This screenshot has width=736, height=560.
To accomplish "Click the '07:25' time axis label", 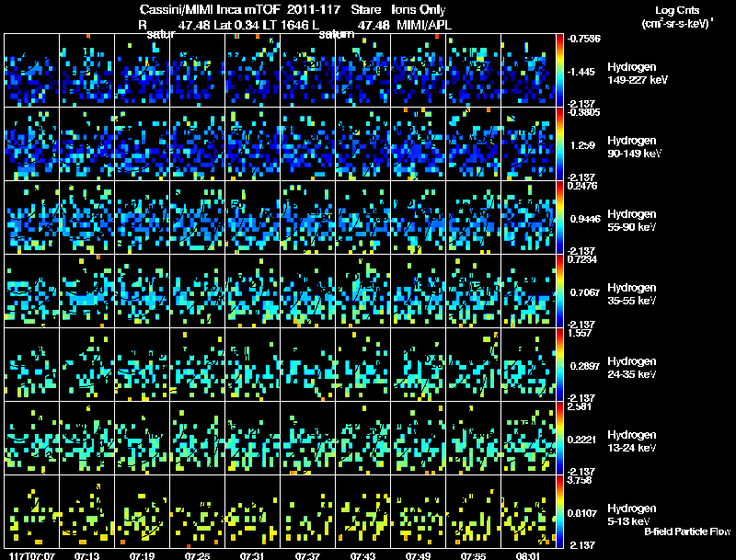I will click(x=197, y=555).
